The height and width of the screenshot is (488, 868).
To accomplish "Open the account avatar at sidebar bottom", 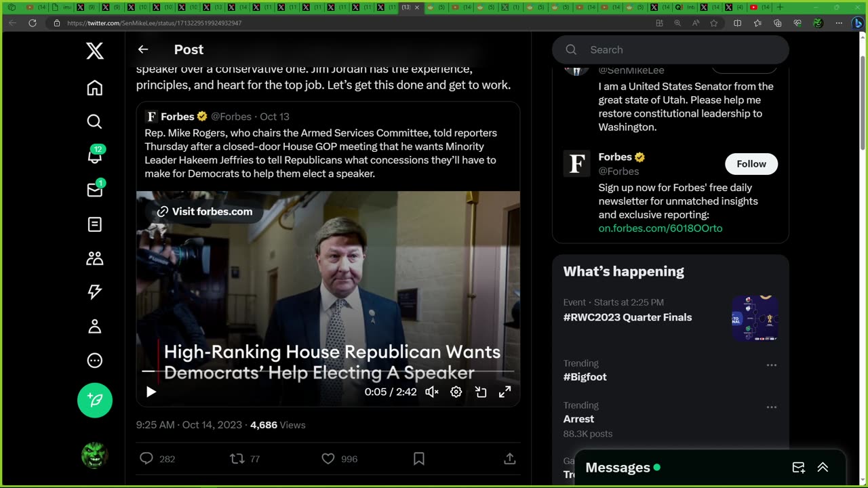I will click(95, 455).
